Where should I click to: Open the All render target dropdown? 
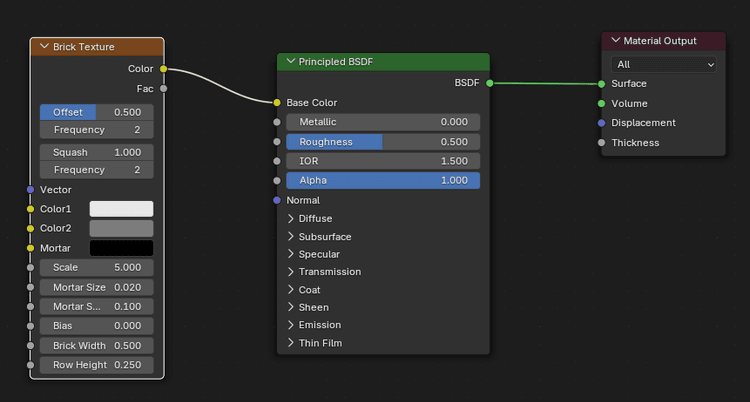pyautogui.click(x=663, y=64)
